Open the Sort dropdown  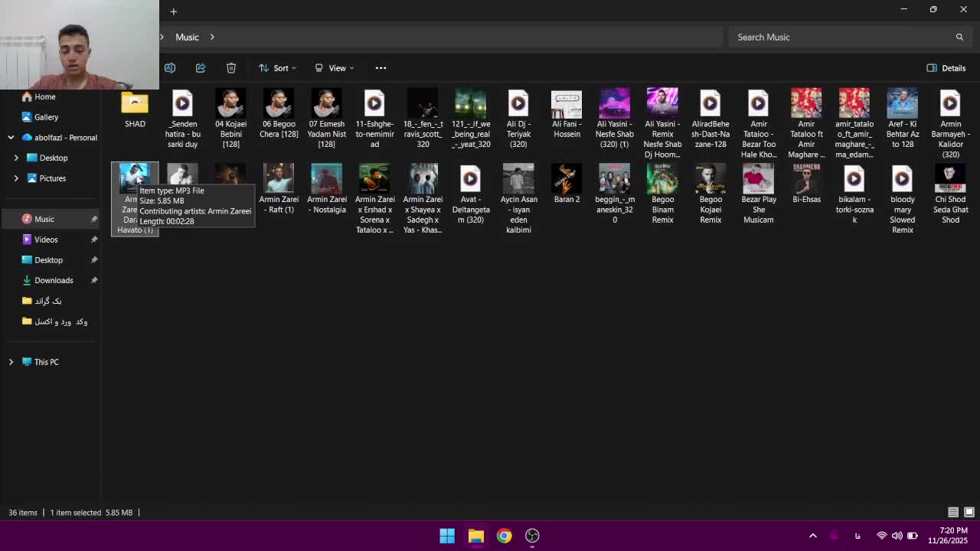(x=277, y=68)
